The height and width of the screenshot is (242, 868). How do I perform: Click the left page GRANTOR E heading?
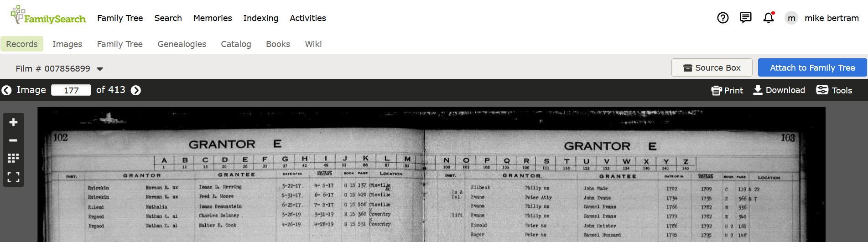pyautogui.click(x=235, y=144)
